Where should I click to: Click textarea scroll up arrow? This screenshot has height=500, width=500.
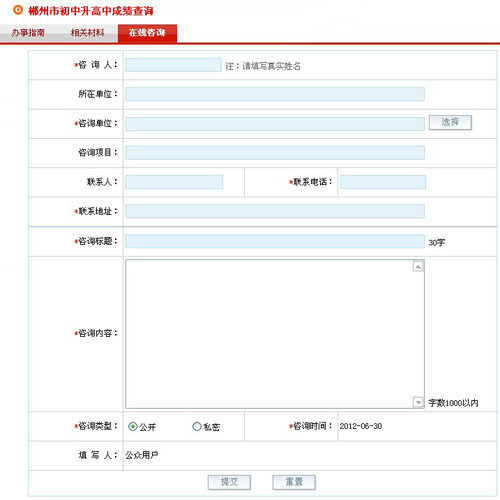(418, 267)
